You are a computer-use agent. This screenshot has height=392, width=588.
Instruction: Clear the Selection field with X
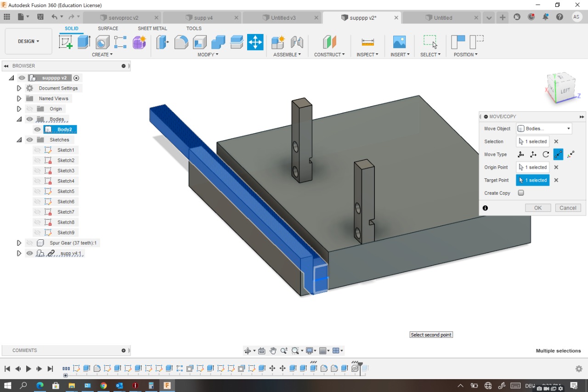pos(556,142)
